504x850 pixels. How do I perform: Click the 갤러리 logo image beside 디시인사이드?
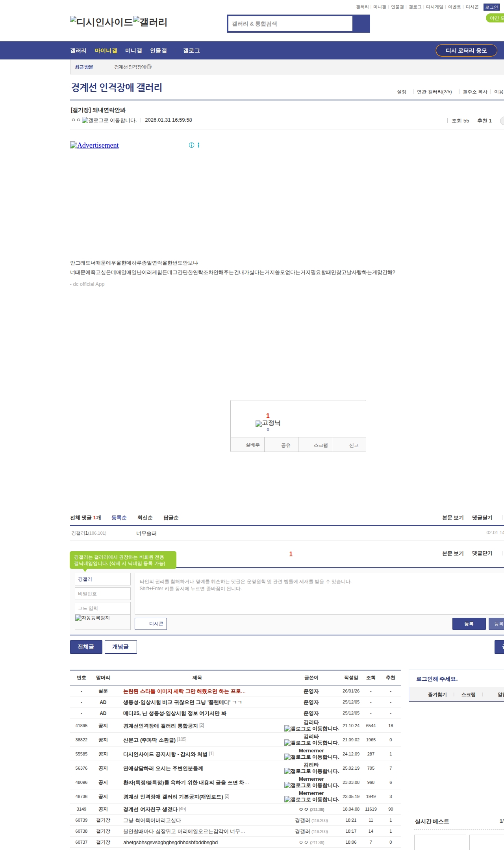150,22
